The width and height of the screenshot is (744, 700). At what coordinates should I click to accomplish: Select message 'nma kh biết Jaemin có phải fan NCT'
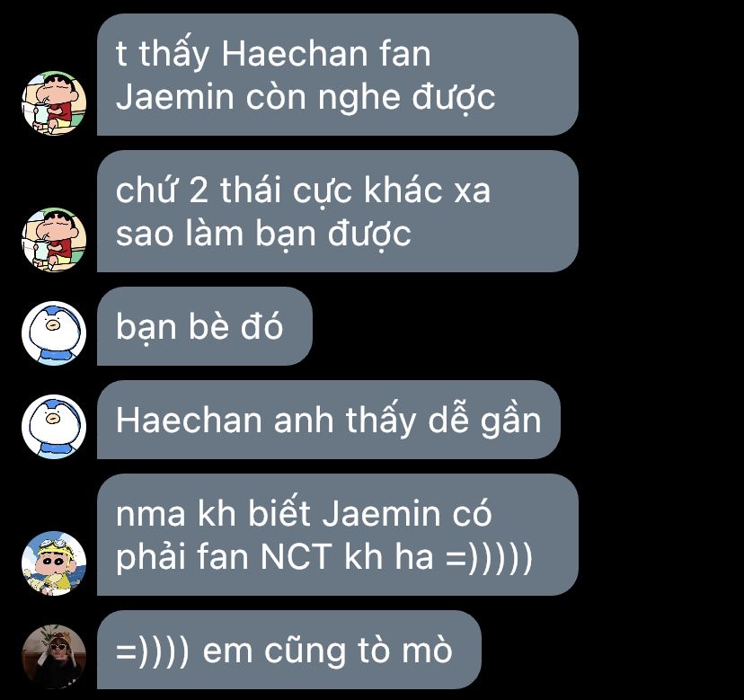click(337, 535)
